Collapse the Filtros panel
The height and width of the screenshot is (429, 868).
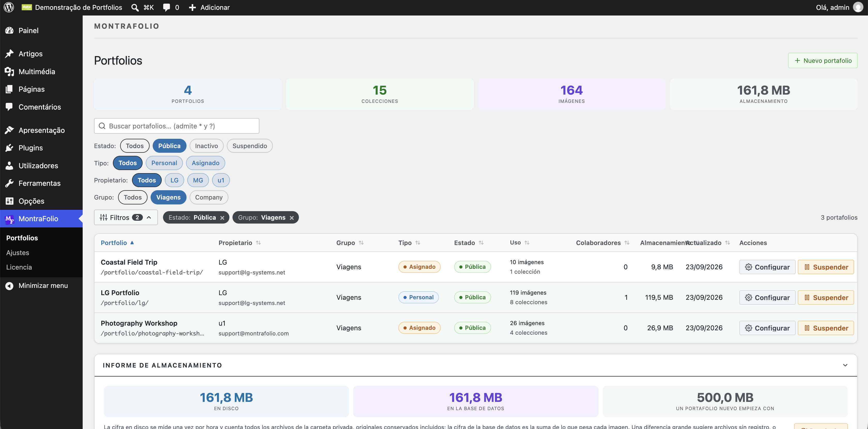click(126, 217)
